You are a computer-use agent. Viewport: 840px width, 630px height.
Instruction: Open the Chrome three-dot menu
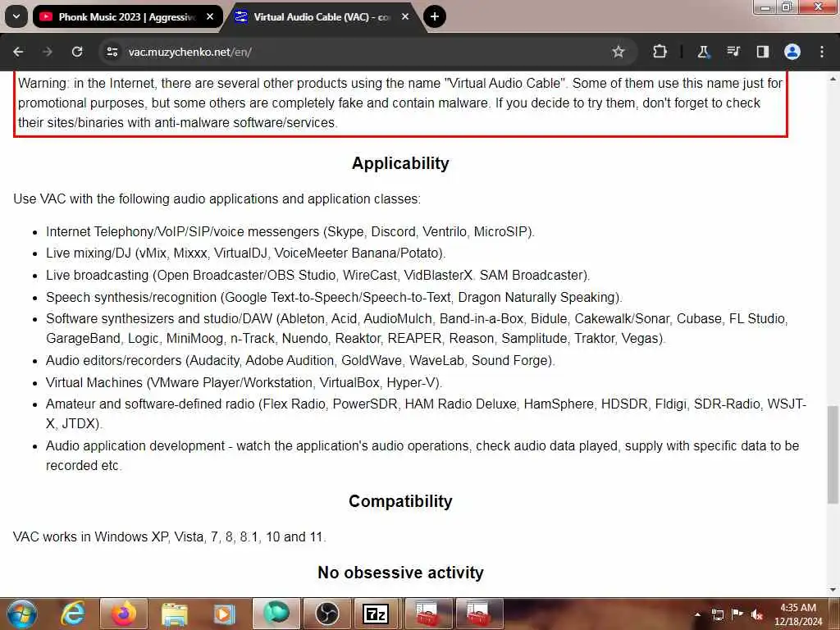(822, 52)
